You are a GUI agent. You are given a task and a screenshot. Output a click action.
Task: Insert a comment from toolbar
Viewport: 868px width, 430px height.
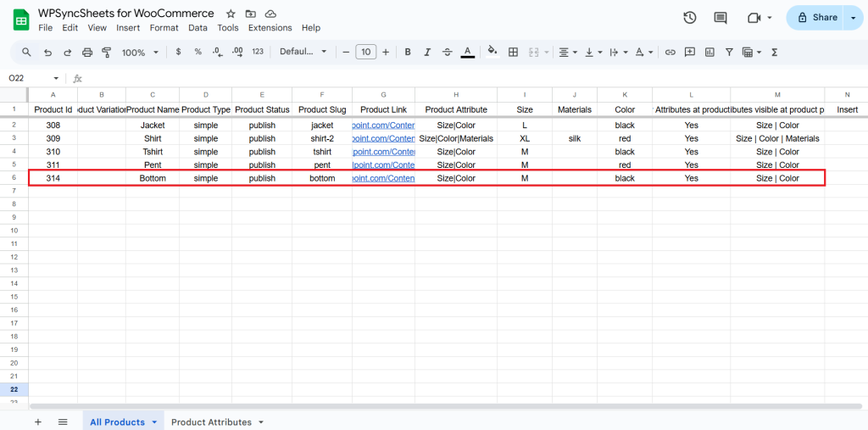(690, 52)
